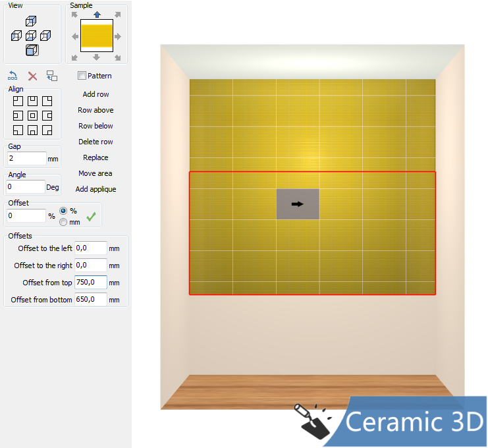
Task: Click the bottom-right diagonal arrow in Sample
Action: pos(118,57)
